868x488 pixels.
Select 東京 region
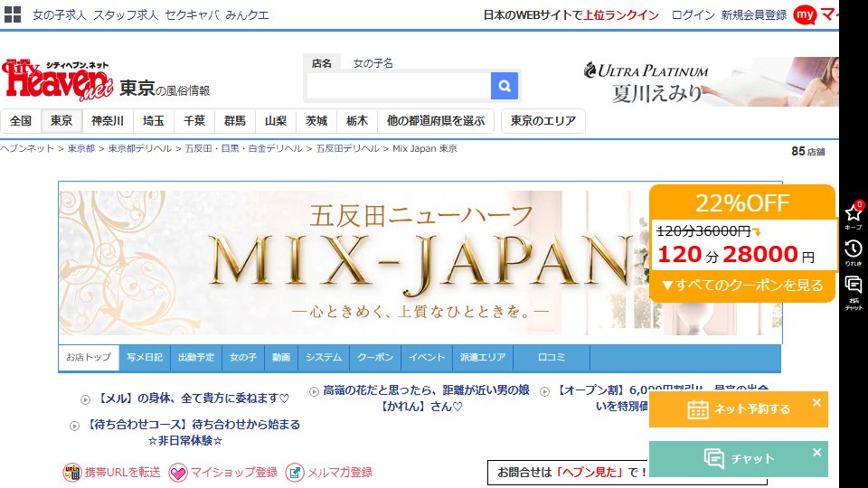(x=61, y=120)
